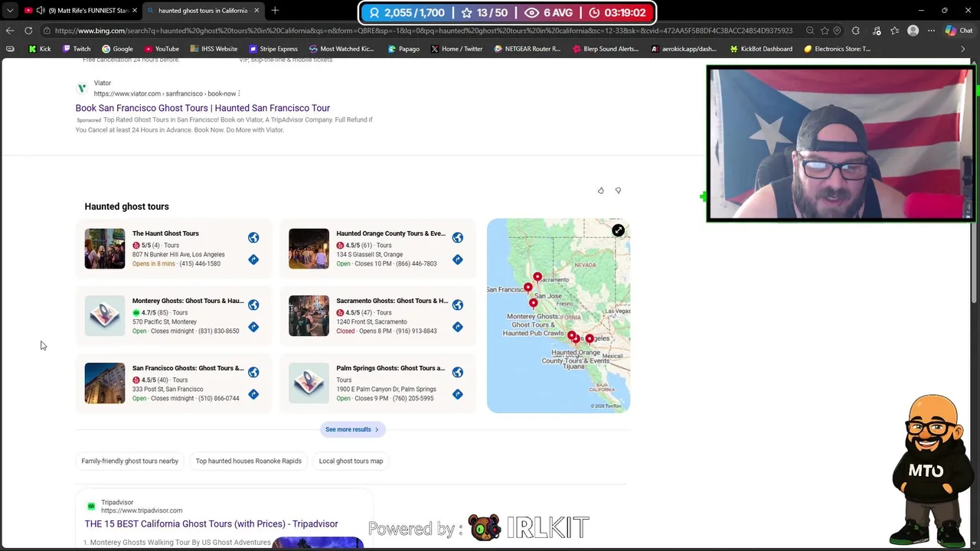Open Palm Springs Ghosts listing title
This screenshot has height=551, width=980.
[390, 368]
